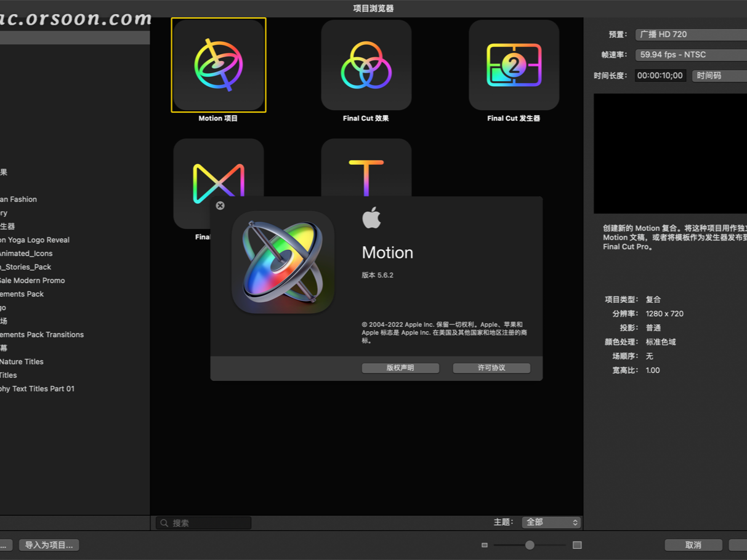The height and width of the screenshot is (560, 747).
Task: Select the Motion 项目 icon
Action: [x=218, y=65]
